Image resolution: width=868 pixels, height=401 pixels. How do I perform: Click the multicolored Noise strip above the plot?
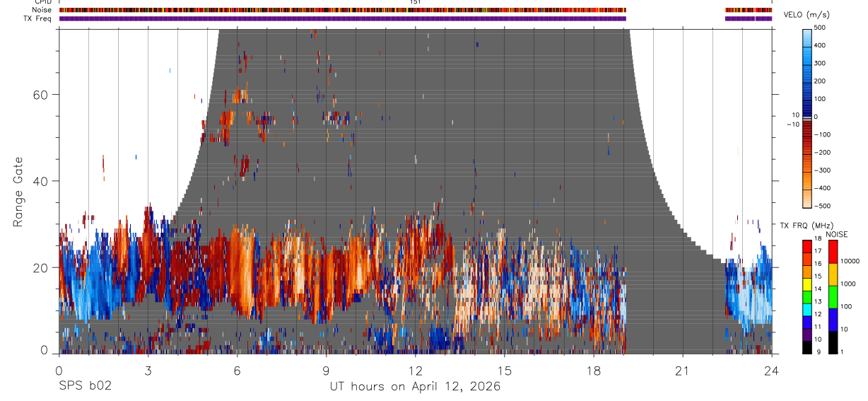pos(342,10)
